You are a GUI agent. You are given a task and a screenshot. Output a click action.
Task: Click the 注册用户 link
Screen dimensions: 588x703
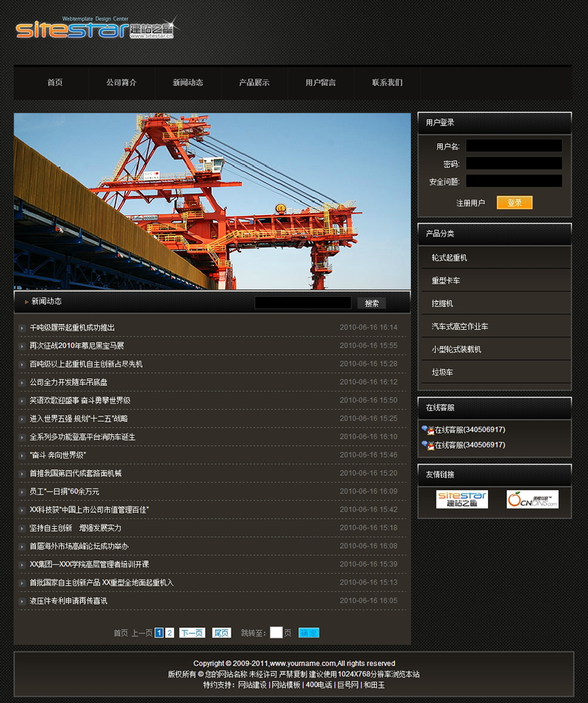[x=470, y=203]
